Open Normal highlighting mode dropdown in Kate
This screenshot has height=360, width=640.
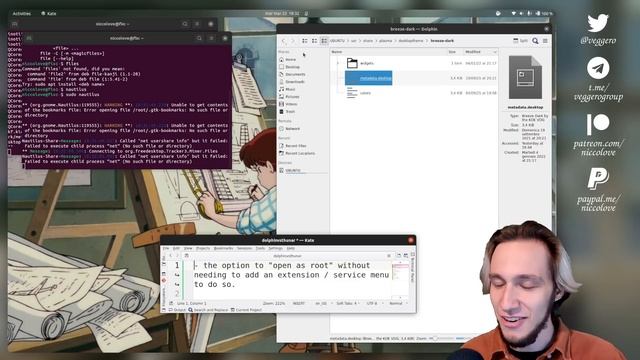(x=398, y=303)
